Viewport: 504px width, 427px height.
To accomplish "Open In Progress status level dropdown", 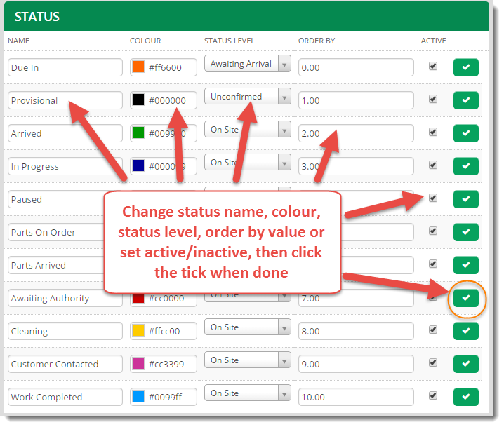I will pos(248,163).
